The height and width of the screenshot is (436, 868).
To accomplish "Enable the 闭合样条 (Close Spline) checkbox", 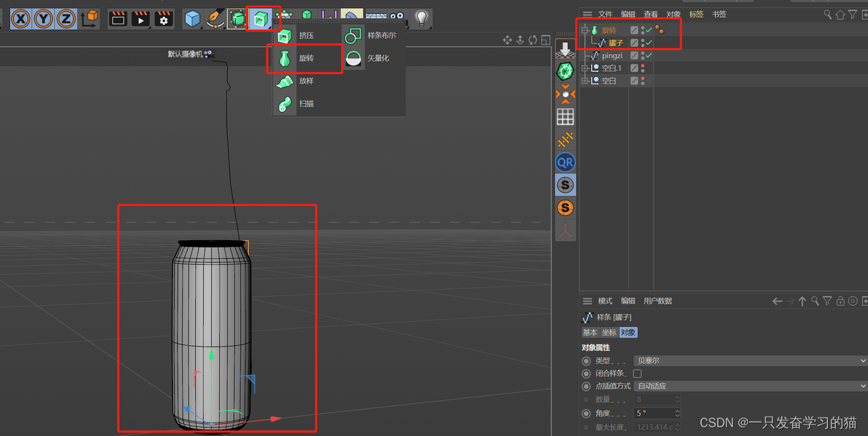I will (x=637, y=373).
